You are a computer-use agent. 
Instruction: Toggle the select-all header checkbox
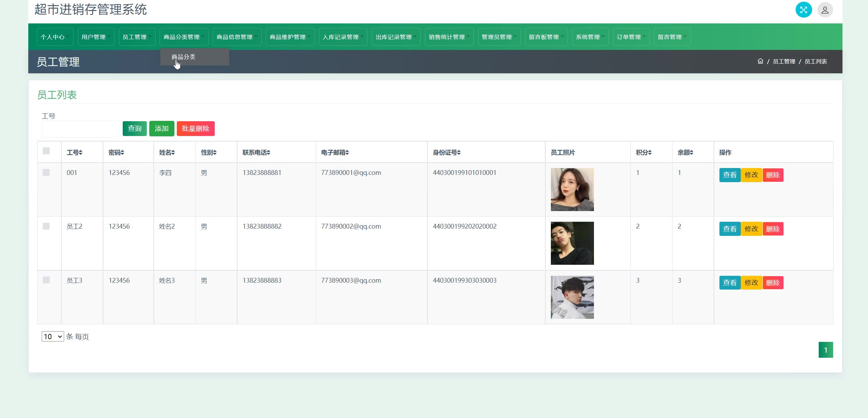(x=46, y=151)
